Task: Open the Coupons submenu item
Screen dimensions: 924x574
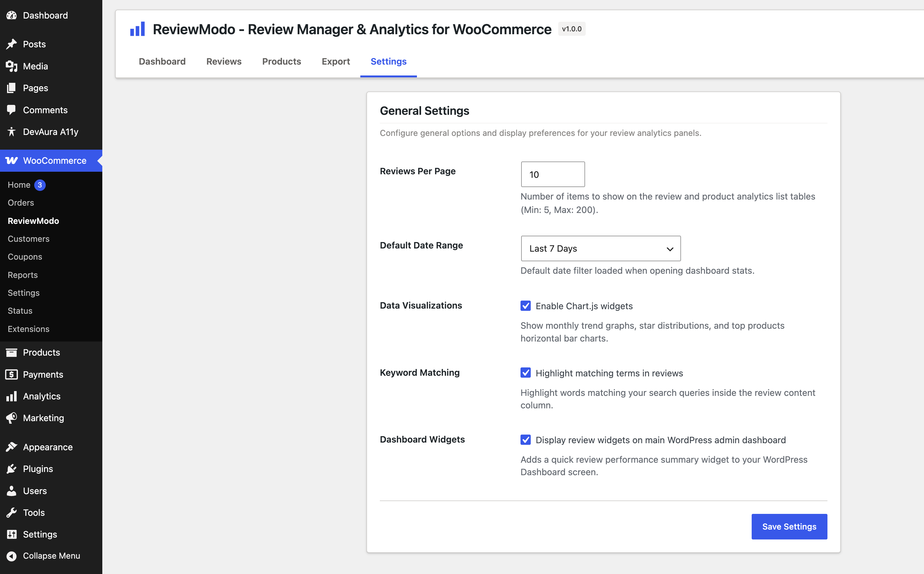Action: (x=25, y=257)
